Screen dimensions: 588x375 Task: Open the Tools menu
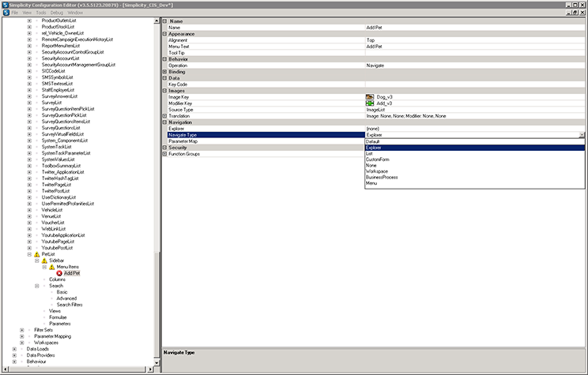tap(40, 13)
